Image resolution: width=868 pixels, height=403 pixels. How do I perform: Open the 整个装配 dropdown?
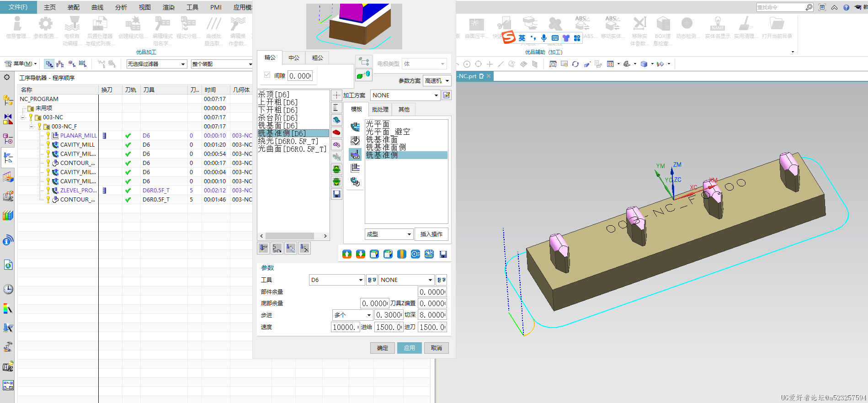(222, 64)
